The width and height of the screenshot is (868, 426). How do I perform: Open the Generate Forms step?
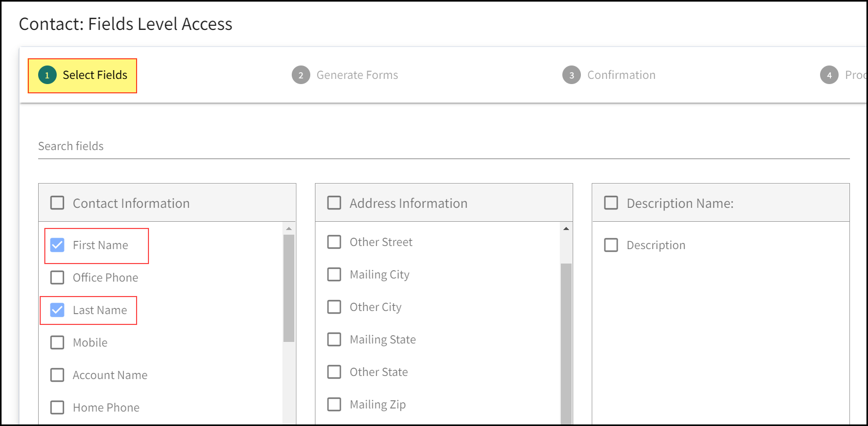(357, 75)
